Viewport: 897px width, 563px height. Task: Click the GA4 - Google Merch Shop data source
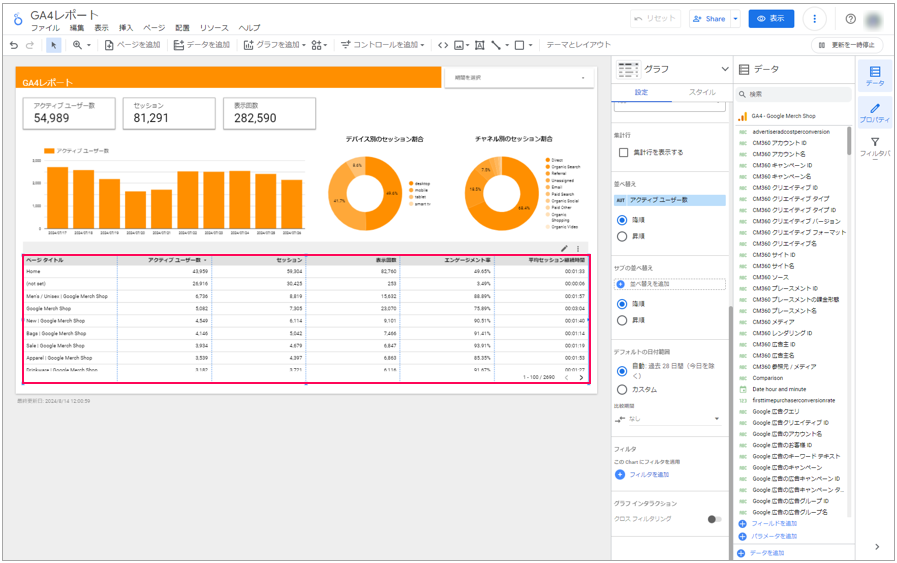(x=784, y=116)
